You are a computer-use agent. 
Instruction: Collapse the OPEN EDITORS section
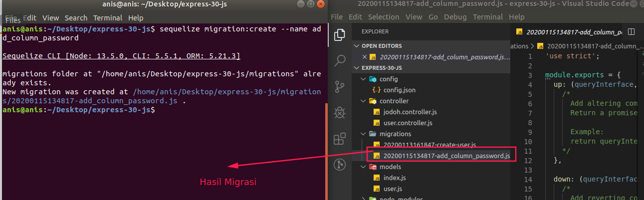coord(357,46)
